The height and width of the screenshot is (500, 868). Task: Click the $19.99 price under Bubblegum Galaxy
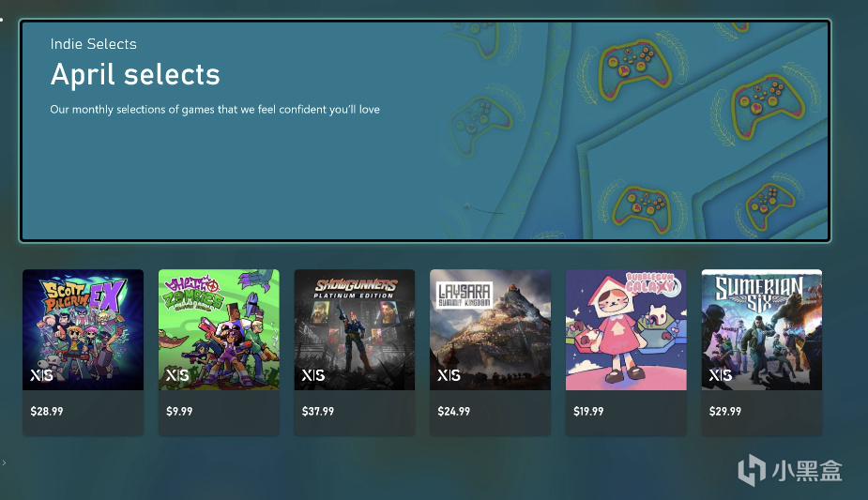coord(588,412)
